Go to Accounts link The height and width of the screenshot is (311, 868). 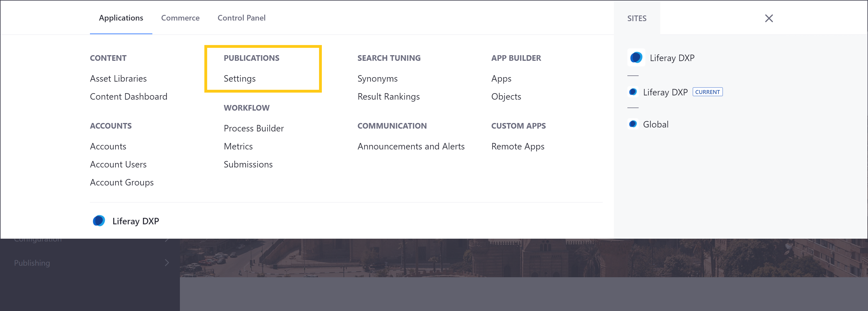click(108, 146)
